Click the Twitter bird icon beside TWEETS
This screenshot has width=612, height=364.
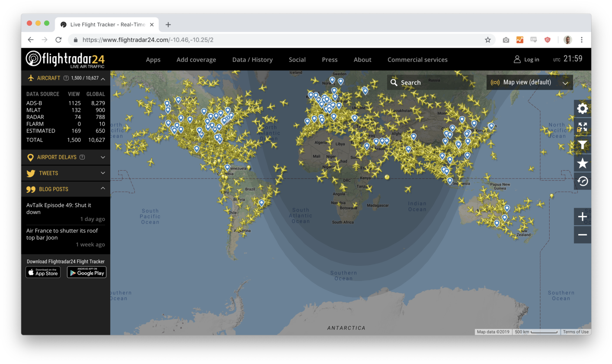(31, 173)
